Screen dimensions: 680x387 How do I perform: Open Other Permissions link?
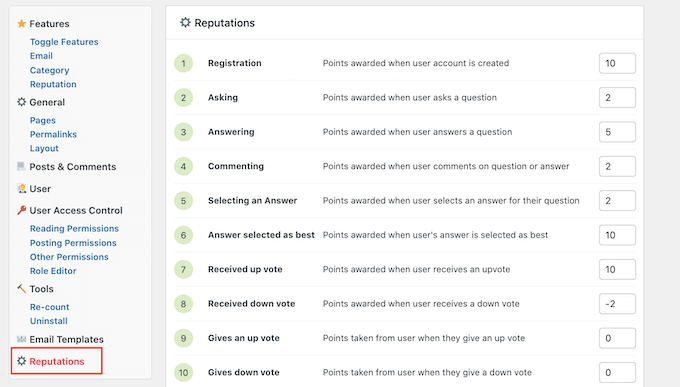[x=69, y=257]
